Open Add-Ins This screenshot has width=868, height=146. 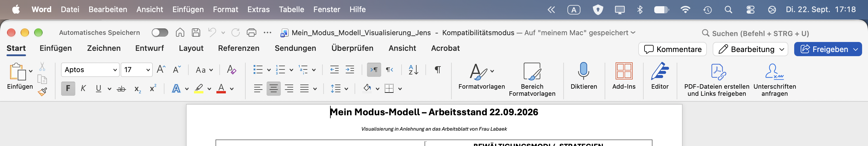(x=624, y=76)
